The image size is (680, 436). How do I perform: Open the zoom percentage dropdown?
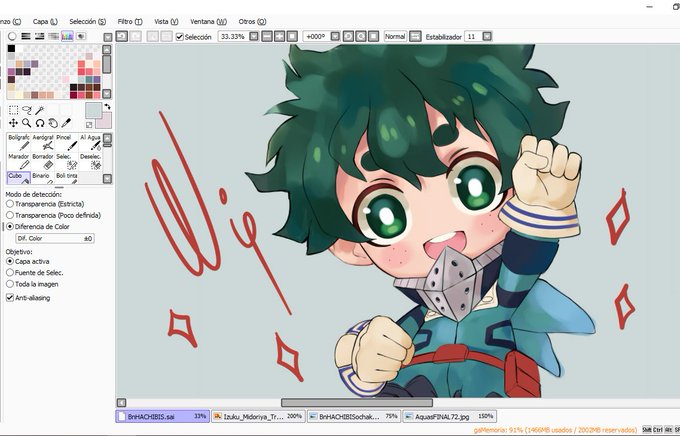click(x=254, y=36)
